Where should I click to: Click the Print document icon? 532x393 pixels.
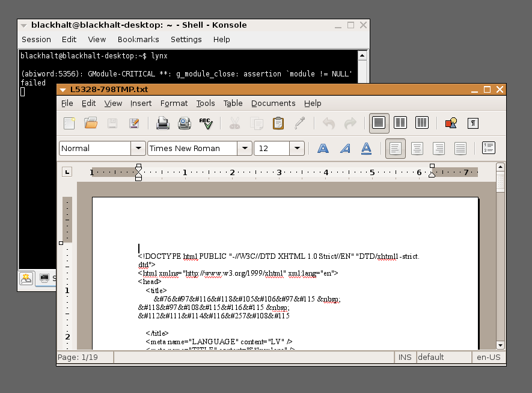click(163, 123)
